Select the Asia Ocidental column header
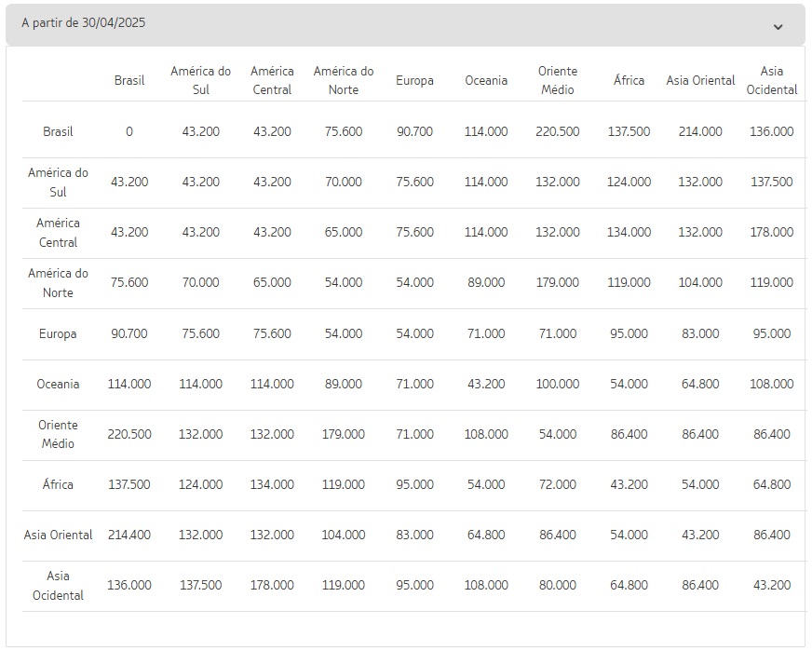This screenshot has width=812, height=651. pos(772,80)
